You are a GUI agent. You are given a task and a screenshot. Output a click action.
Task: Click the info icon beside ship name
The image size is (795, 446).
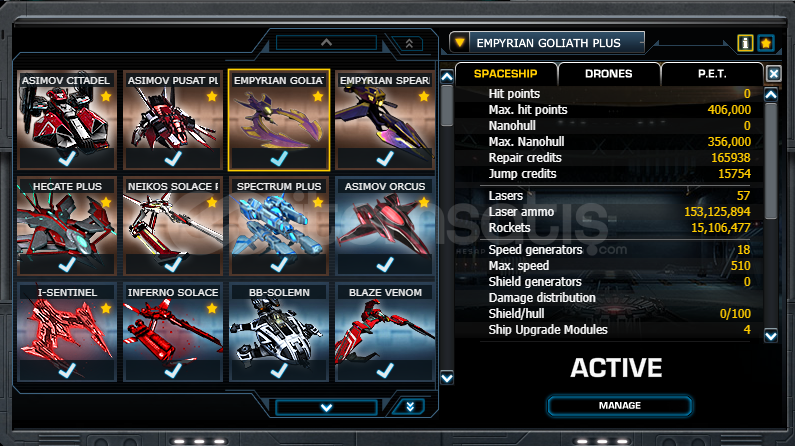click(x=745, y=43)
